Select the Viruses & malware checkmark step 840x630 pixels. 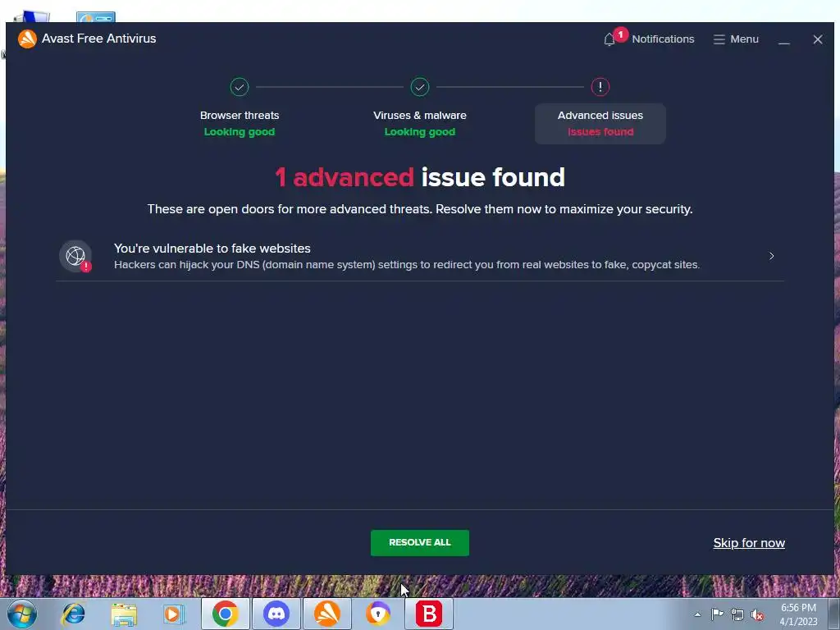[420, 87]
